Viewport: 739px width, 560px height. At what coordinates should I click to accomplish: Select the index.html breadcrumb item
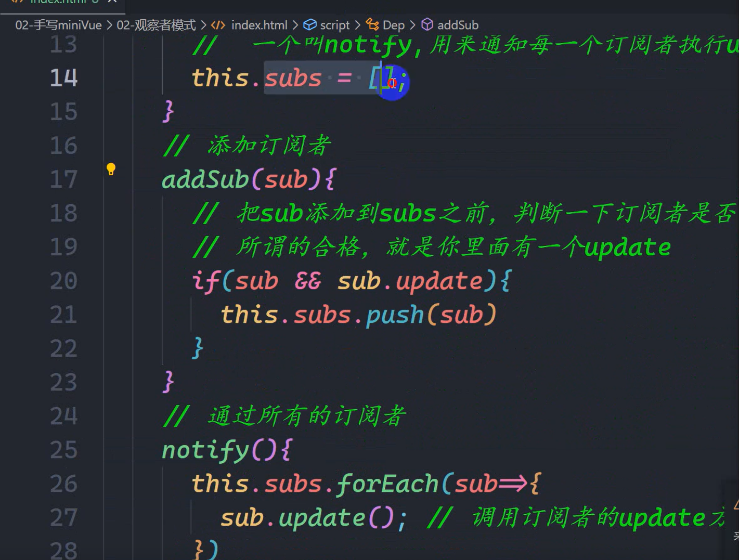(259, 25)
